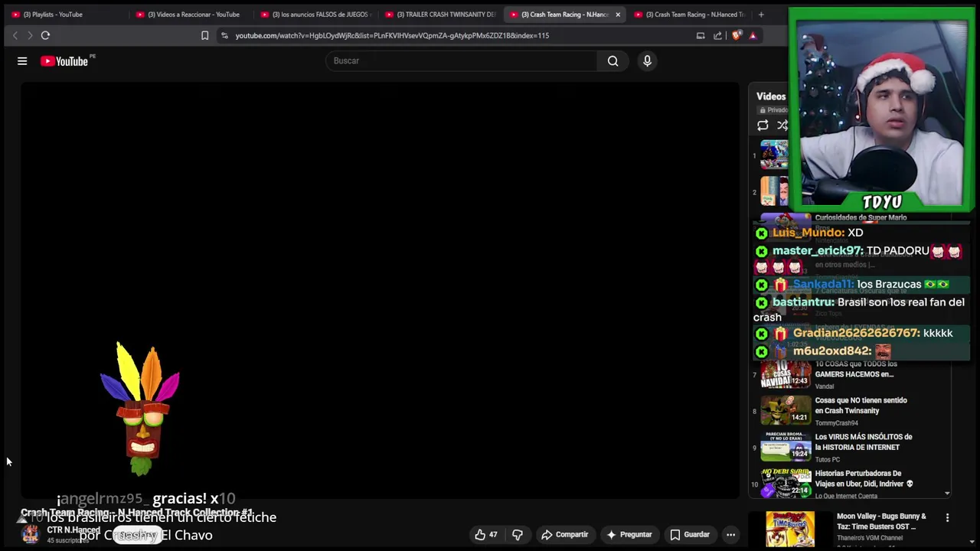
Task: Switch to last Crash Team Racing tab
Action: pos(689,15)
